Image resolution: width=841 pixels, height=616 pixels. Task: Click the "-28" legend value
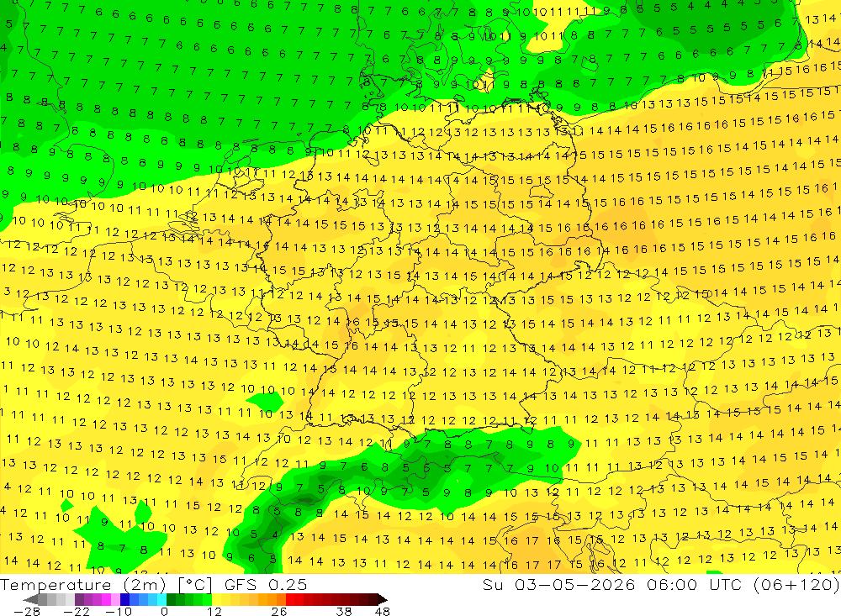pos(27,611)
